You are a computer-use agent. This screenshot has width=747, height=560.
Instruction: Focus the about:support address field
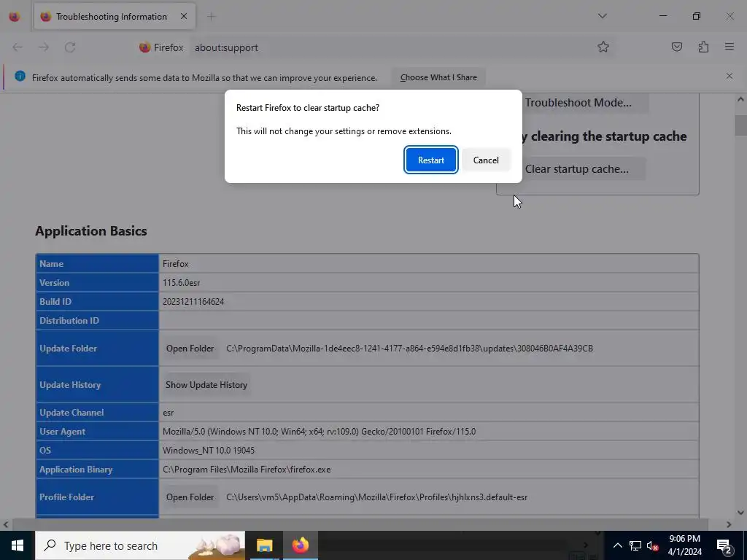391,47
